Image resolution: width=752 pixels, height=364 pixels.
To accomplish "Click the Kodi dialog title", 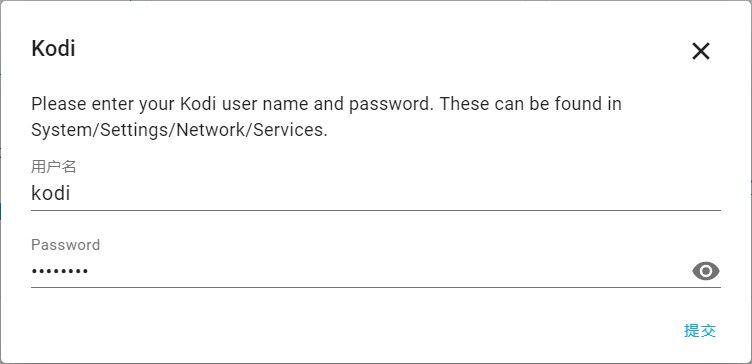I will point(53,48).
